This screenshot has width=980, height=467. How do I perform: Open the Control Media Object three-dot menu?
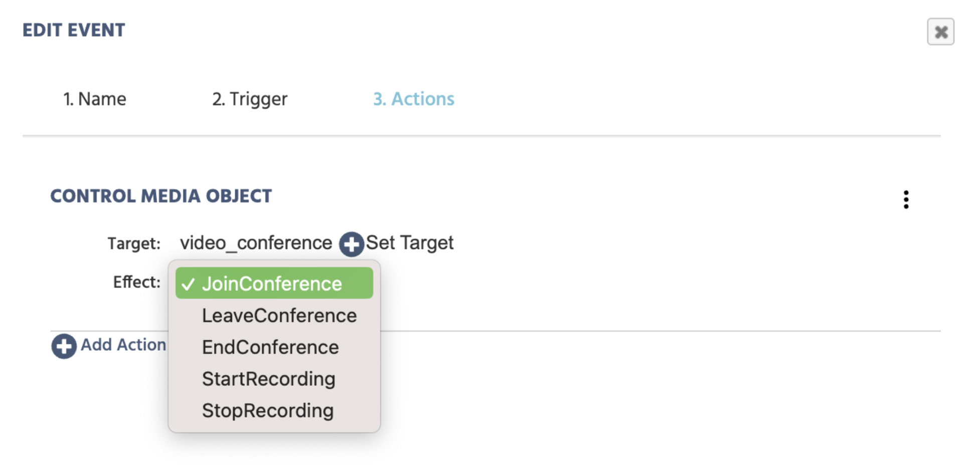click(x=906, y=199)
